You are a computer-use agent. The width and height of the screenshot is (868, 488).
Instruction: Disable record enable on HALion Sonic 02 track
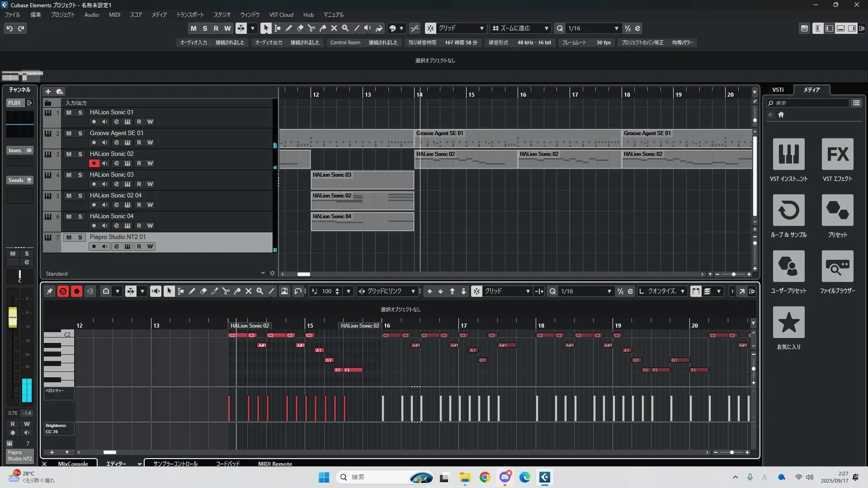[x=94, y=164]
